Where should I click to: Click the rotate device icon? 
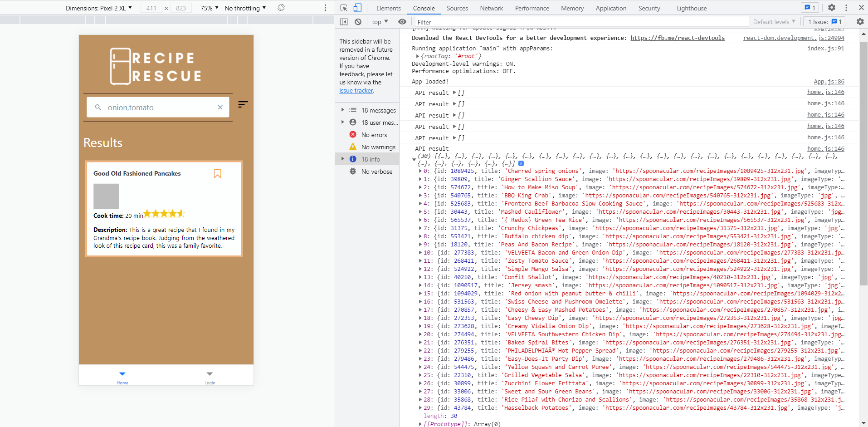tap(281, 8)
